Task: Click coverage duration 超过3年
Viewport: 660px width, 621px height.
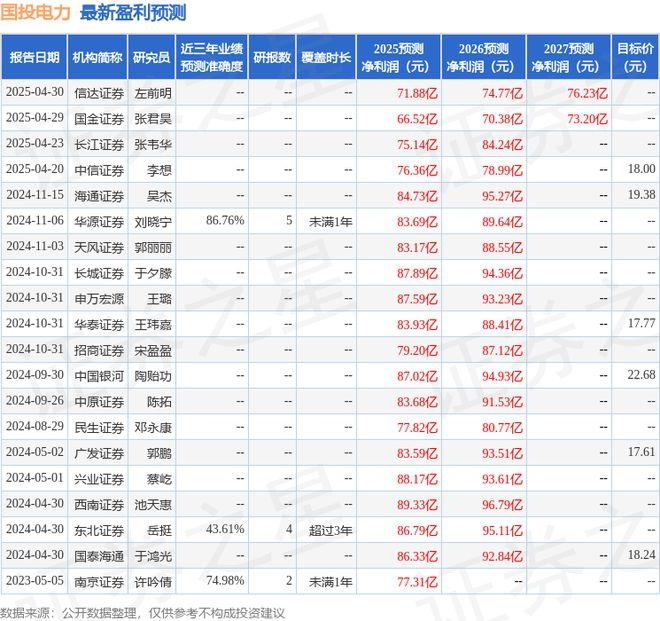Action: [330, 530]
